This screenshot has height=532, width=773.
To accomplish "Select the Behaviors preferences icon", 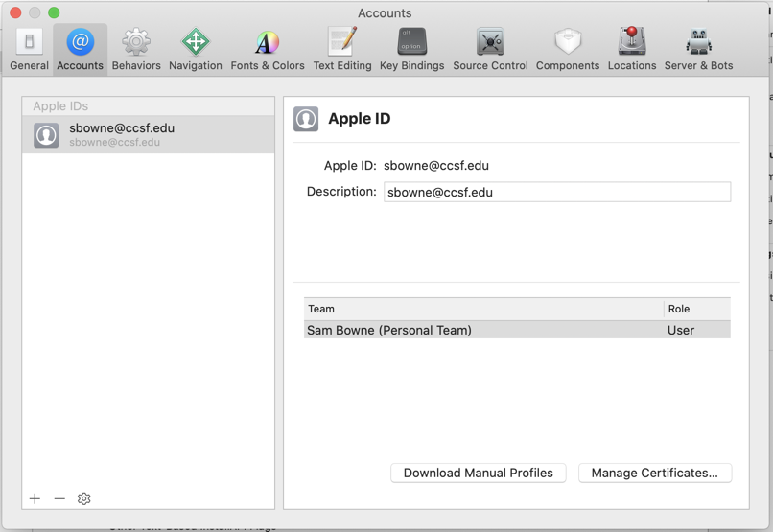I will click(x=136, y=48).
